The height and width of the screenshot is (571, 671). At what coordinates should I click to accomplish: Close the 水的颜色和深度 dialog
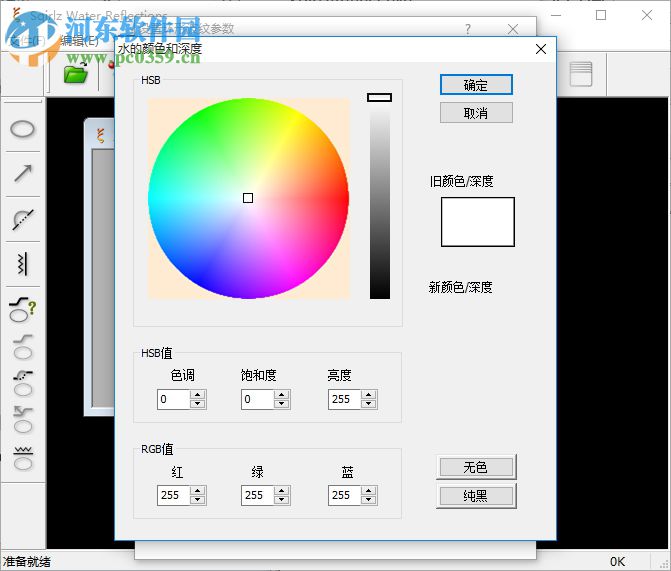click(x=541, y=49)
